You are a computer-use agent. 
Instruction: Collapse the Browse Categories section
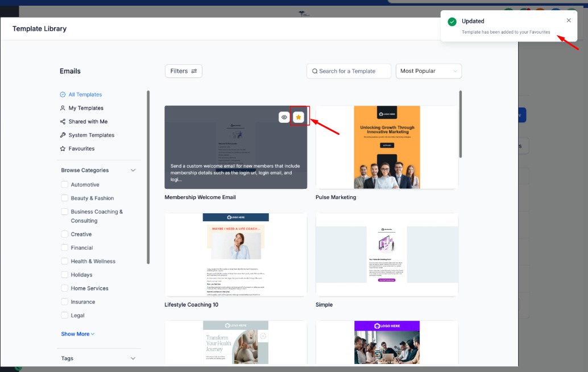click(x=132, y=170)
